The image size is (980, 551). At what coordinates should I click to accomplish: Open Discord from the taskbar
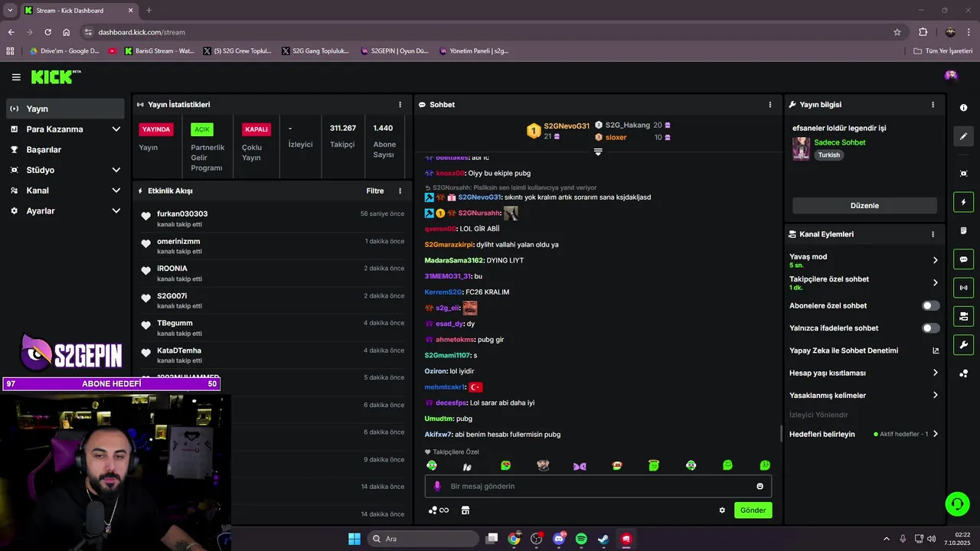[x=559, y=539]
